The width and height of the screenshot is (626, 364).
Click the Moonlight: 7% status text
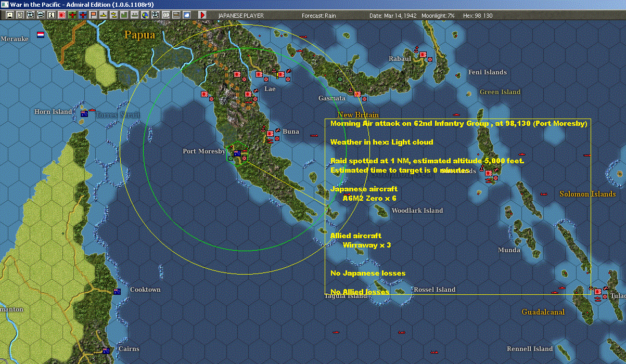438,16
